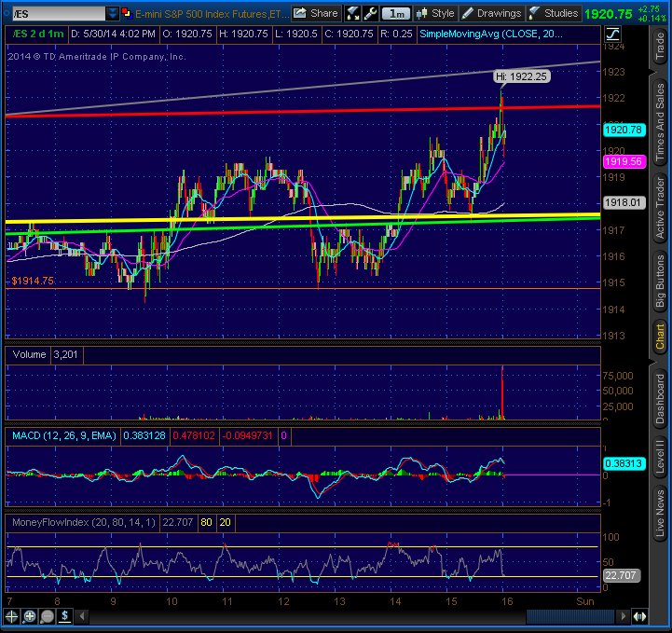Open the Studies menu
This screenshot has width=672, height=633.
(x=554, y=14)
